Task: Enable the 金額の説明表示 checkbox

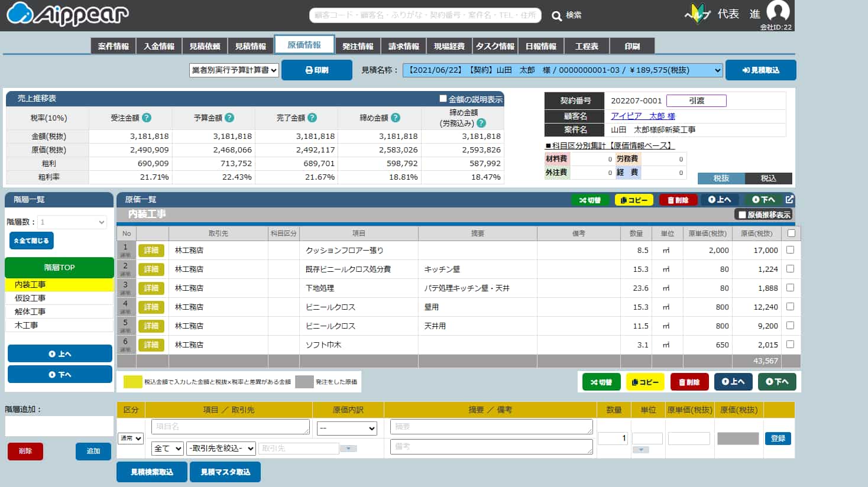Action: (x=443, y=99)
